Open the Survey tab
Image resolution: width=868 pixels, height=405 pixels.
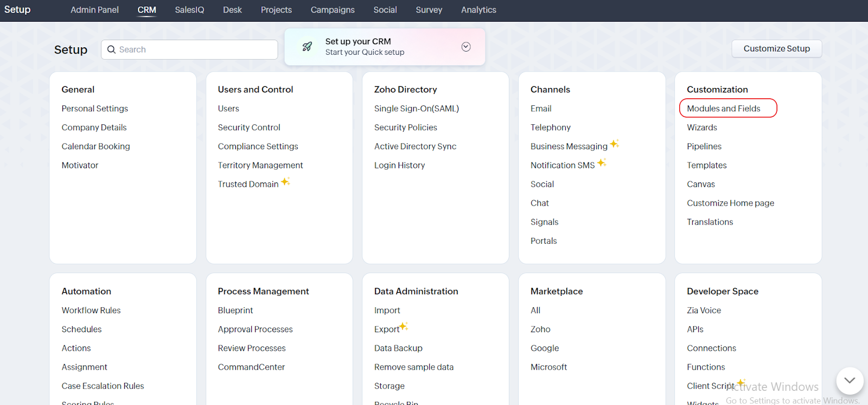tap(429, 10)
